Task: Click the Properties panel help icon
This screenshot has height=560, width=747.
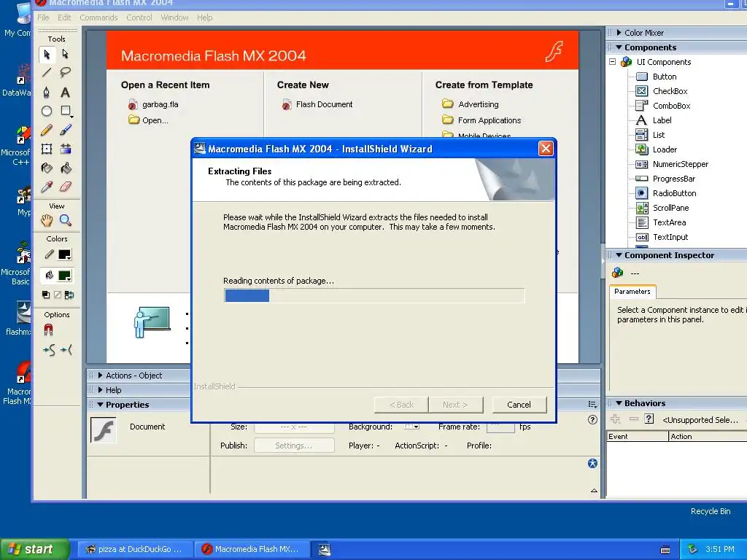Action: 592,419
